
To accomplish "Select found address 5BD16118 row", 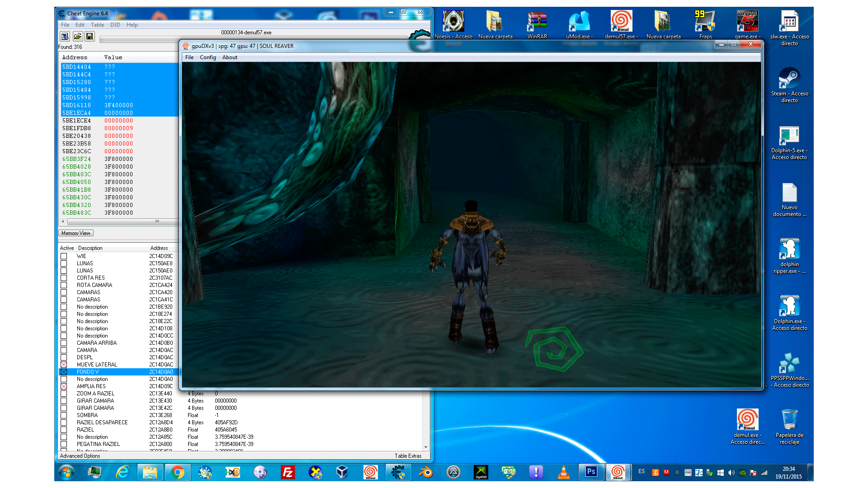I will (120, 105).
